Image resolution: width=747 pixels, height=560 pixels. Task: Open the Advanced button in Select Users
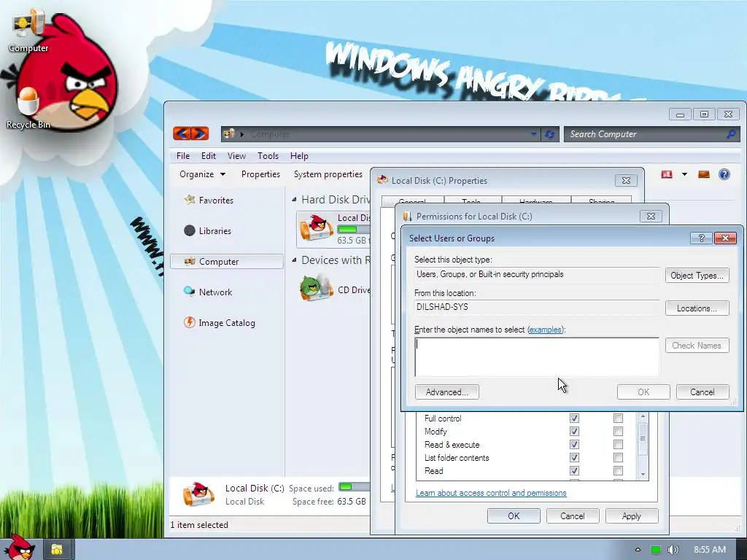[x=447, y=392]
